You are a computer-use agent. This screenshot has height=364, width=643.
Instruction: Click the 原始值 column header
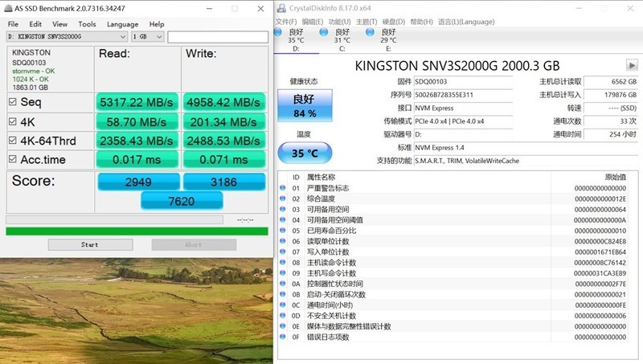tap(615, 177)
